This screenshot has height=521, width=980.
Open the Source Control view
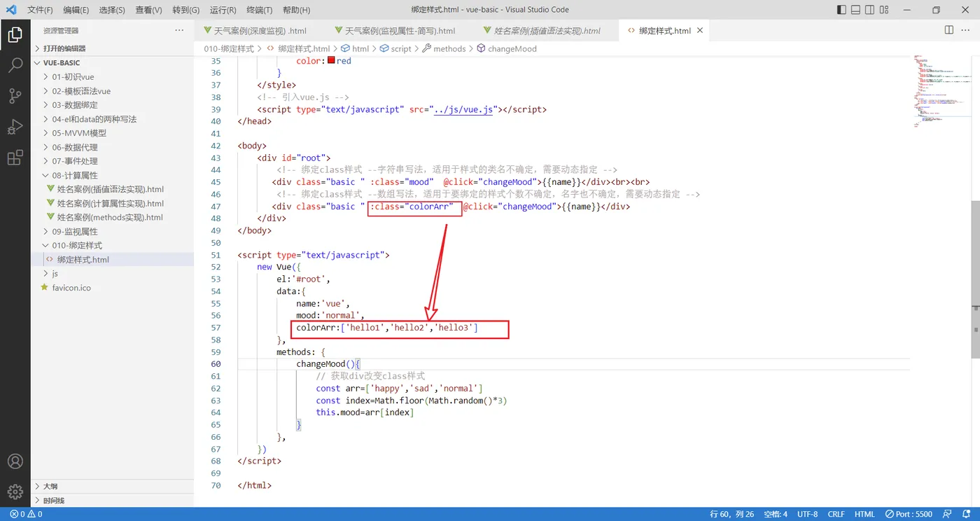[x=15, y=97]
